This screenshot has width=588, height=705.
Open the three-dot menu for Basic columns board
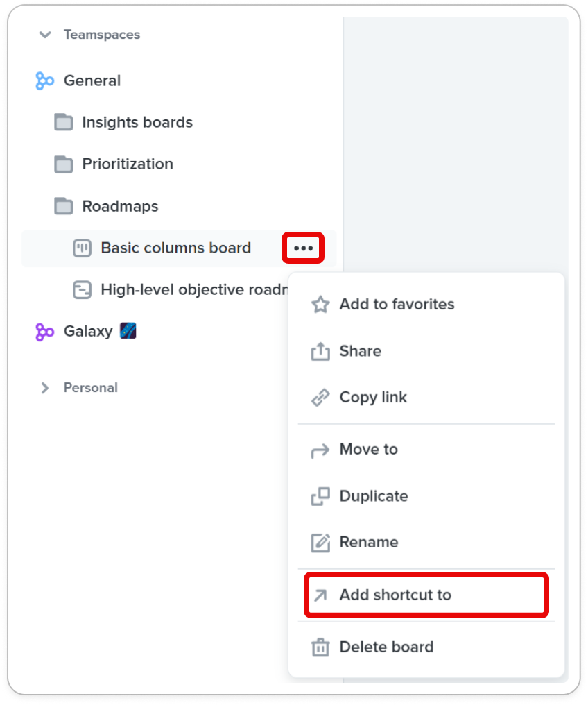click(303, 248)
